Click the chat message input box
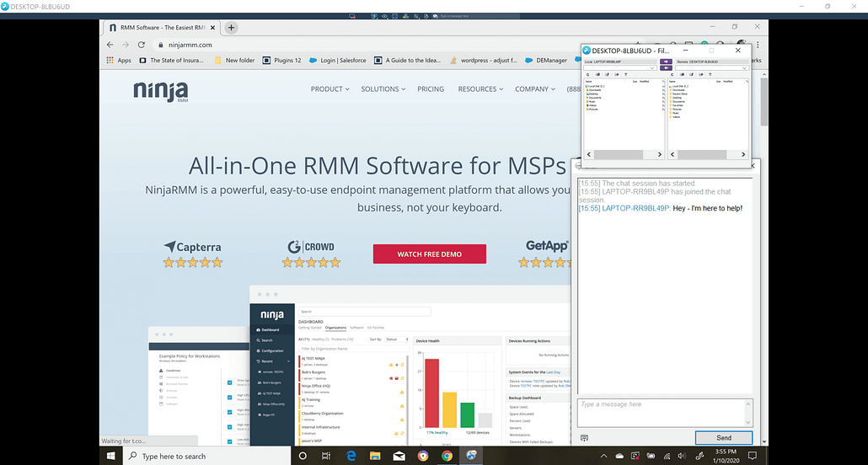Screen dimensions: 868x465 662,412
